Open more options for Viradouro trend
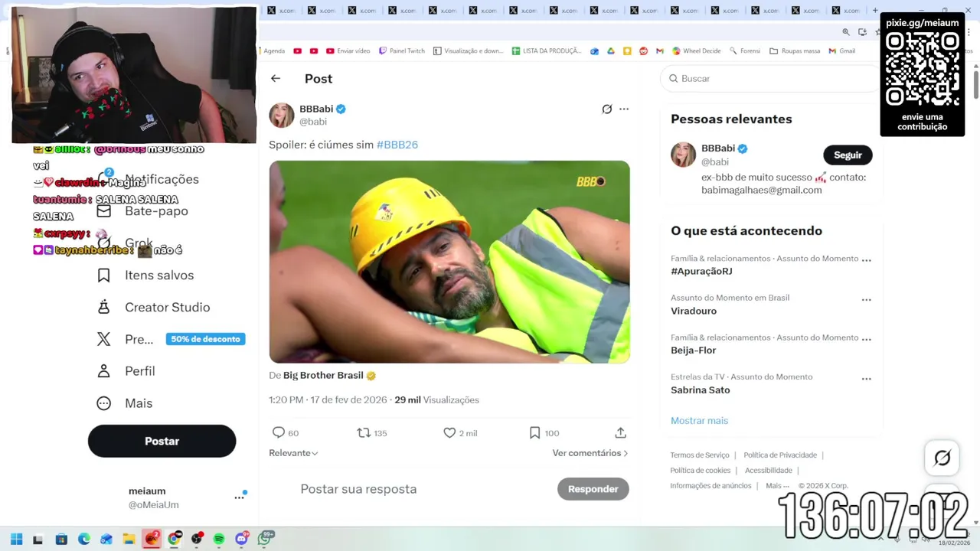980x551 pixels. pos(866,299)
